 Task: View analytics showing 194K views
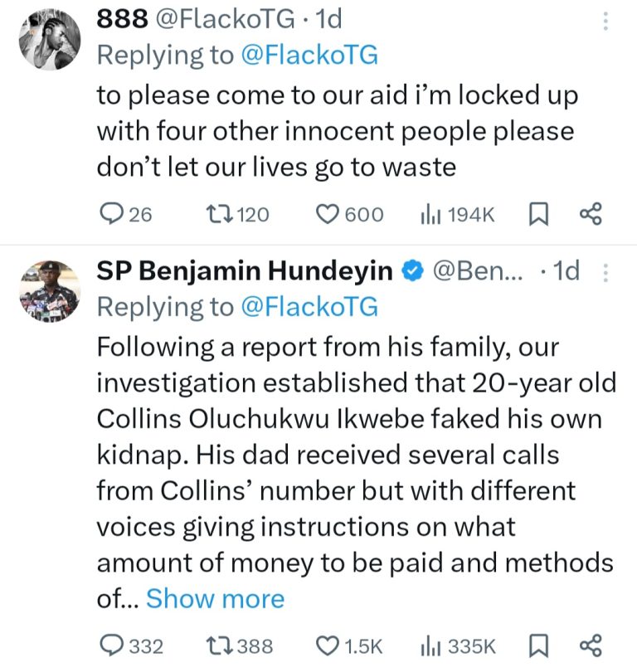(430, 215)
